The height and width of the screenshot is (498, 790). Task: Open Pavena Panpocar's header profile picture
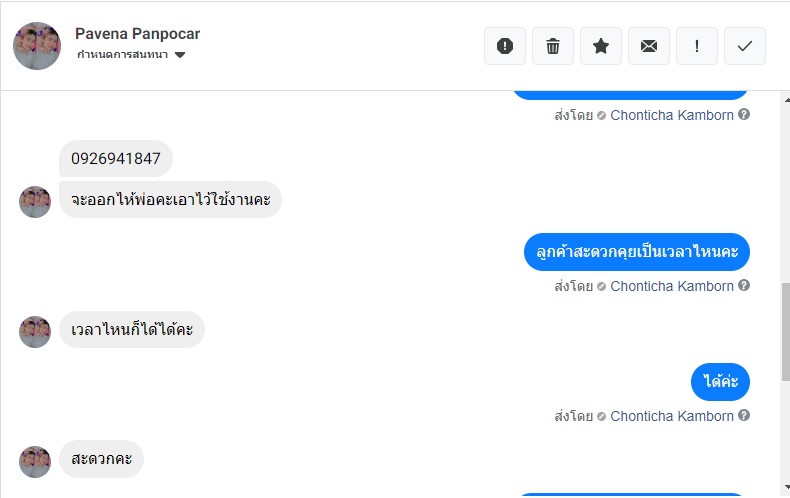coord(37,46)
